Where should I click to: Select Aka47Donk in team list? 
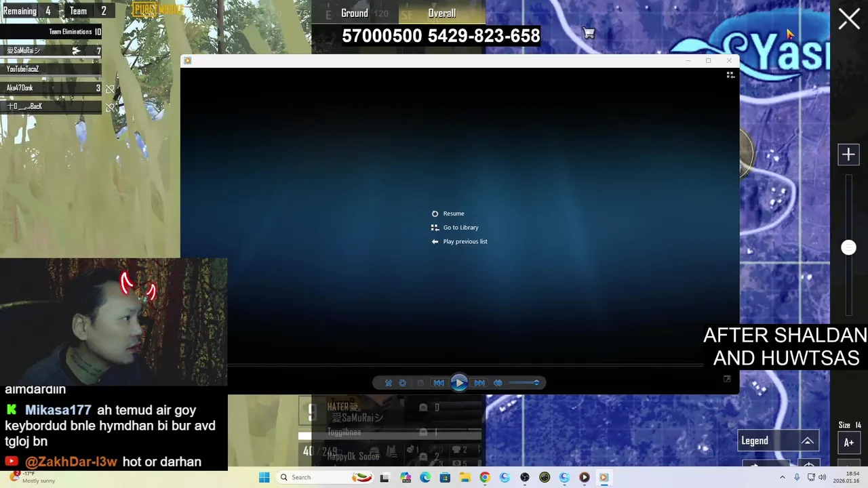pos(51,87)
